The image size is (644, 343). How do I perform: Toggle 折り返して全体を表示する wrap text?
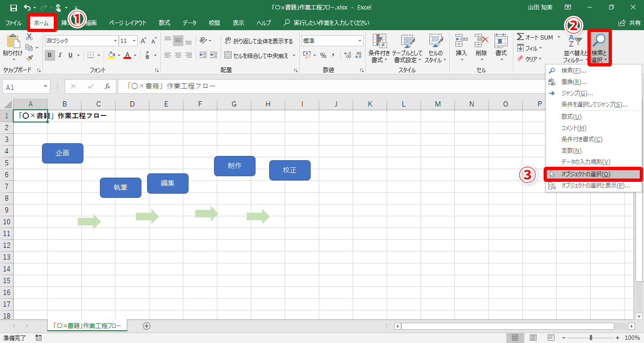pos(259,41)
